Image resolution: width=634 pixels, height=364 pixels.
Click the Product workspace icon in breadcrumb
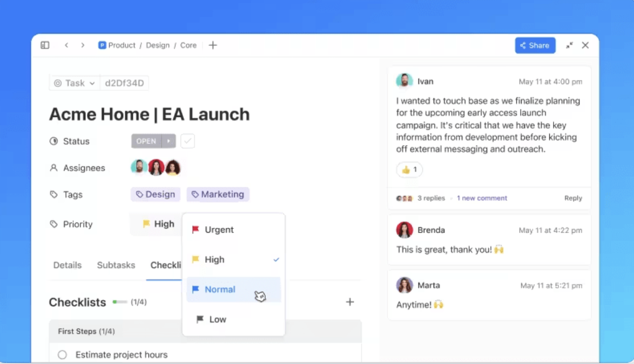pyautogui.click(x=102, y=45)
